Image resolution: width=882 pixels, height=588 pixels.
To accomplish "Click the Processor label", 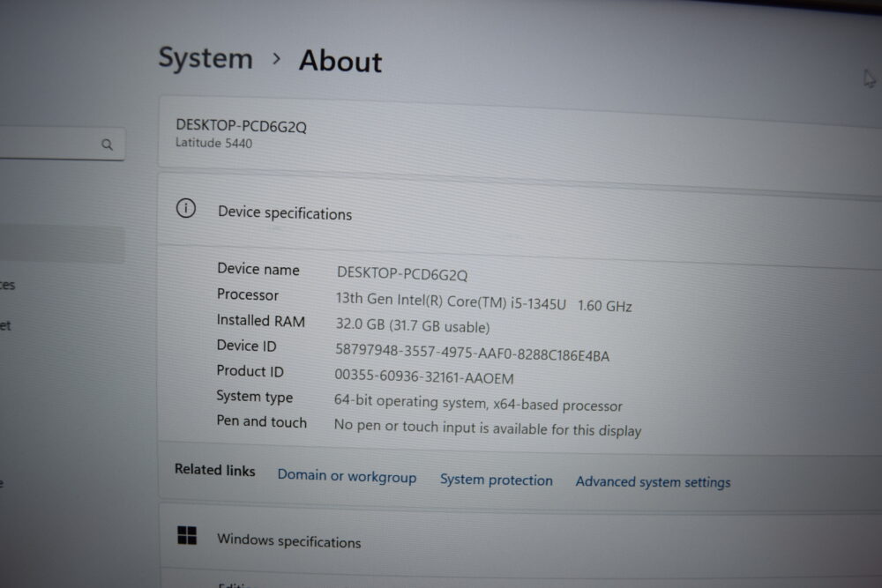I will pos(248,294).
